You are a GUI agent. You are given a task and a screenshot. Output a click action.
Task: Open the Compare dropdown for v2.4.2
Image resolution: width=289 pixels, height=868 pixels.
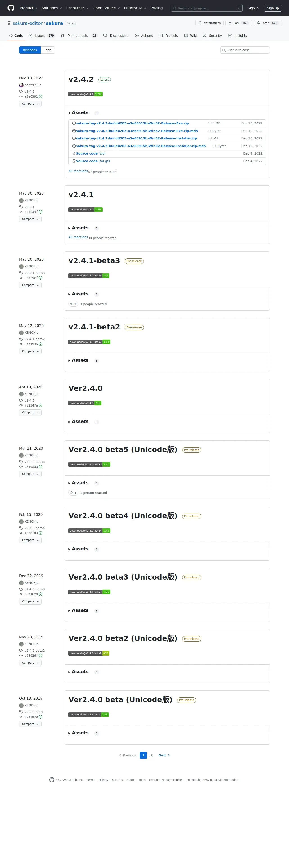(x=30, y=104)
